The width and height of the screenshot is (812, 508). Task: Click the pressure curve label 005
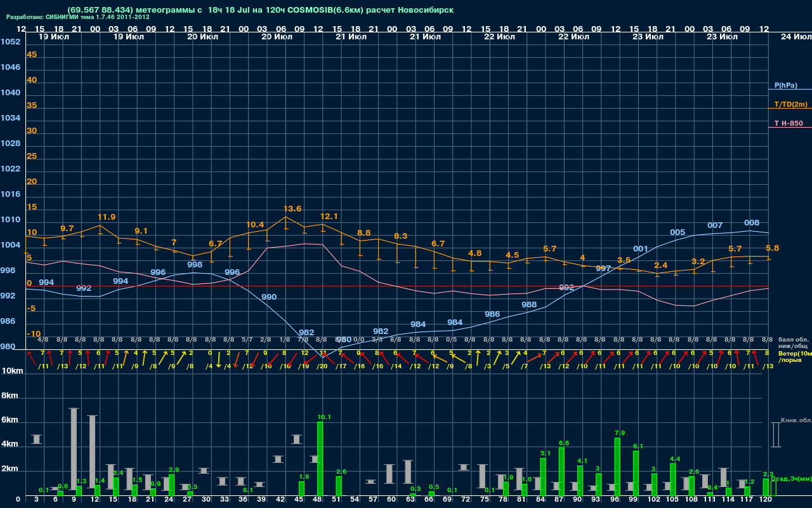click(x=678, y=232)
